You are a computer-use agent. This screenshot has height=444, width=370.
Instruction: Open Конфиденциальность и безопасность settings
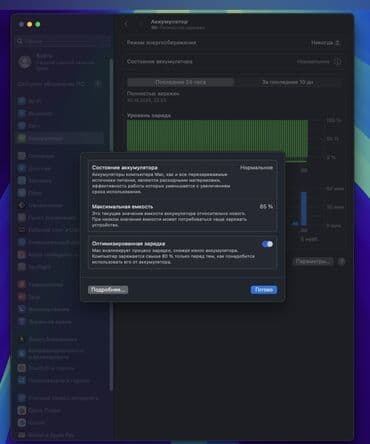point(60,354)
